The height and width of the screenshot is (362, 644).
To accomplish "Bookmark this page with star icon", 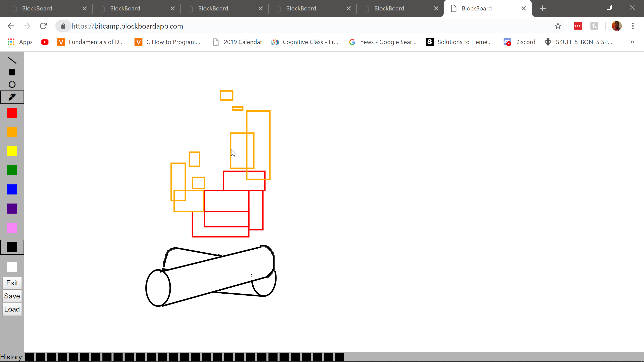I will pos(558,26).
